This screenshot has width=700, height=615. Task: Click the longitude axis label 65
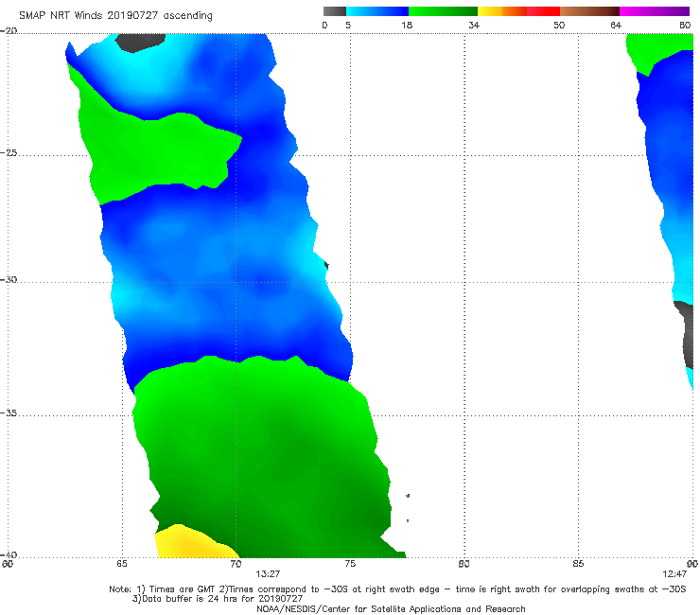point(122,564)
